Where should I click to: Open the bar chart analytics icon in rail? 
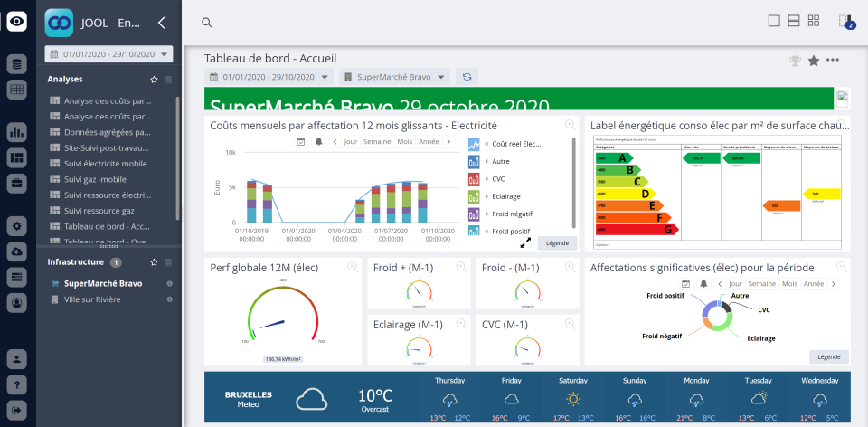16,132
